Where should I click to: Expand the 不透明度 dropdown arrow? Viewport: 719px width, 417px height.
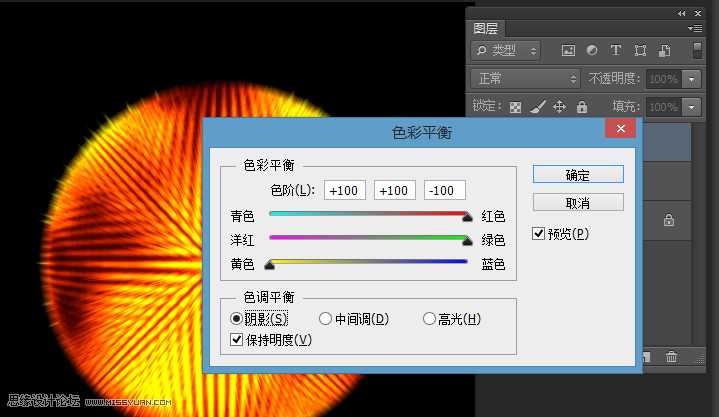[x=691, y=79]
